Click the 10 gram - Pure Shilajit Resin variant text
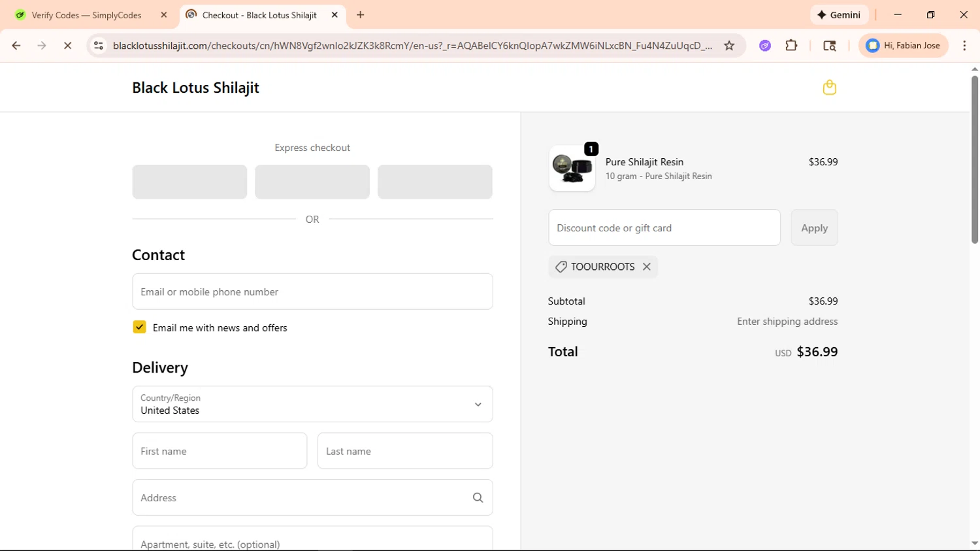 (659, 176)
